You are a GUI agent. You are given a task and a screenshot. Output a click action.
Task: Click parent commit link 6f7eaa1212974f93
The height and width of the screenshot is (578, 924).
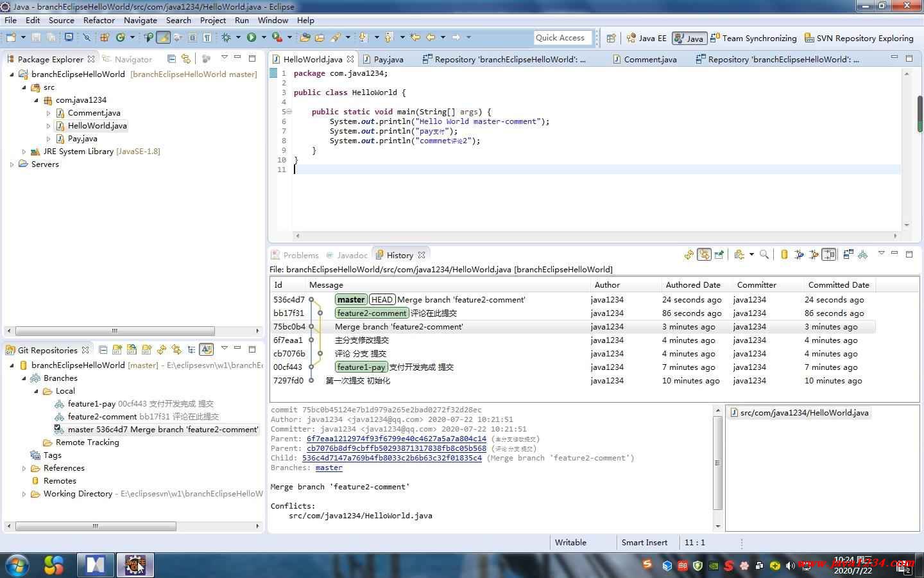coord(396,439)
